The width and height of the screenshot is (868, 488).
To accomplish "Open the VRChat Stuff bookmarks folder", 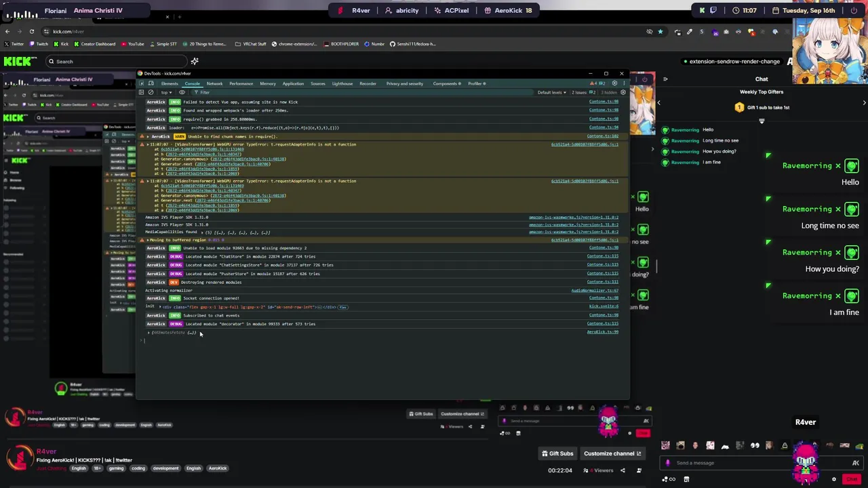I will pos(250,44).
